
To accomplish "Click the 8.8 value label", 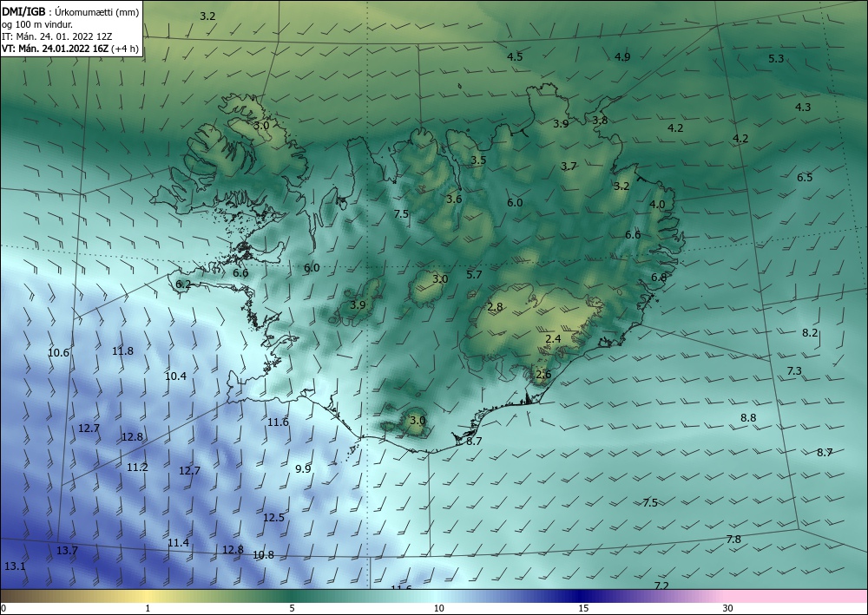I will pyautogui.click(x=748, y=418).
